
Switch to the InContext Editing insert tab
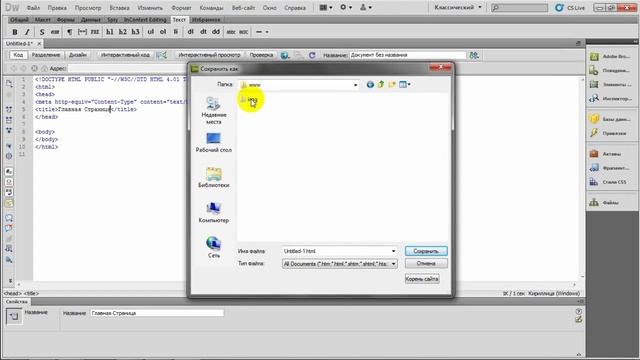click(145, 20)
